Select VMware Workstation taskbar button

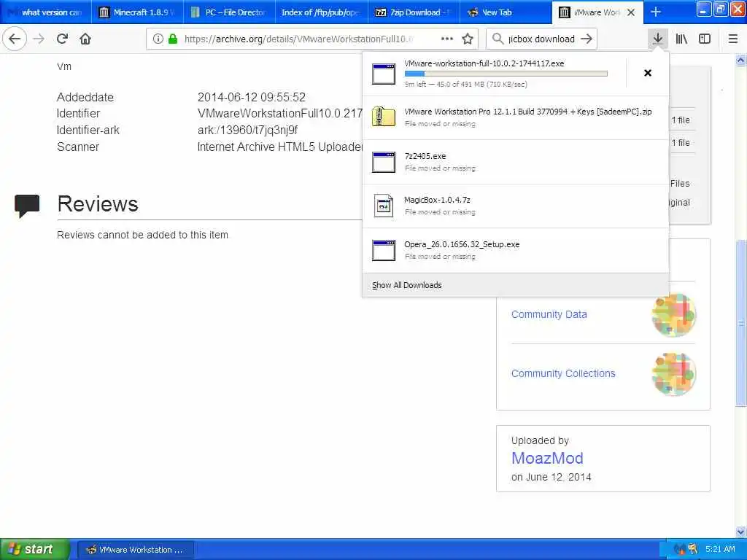coord(135,550)
